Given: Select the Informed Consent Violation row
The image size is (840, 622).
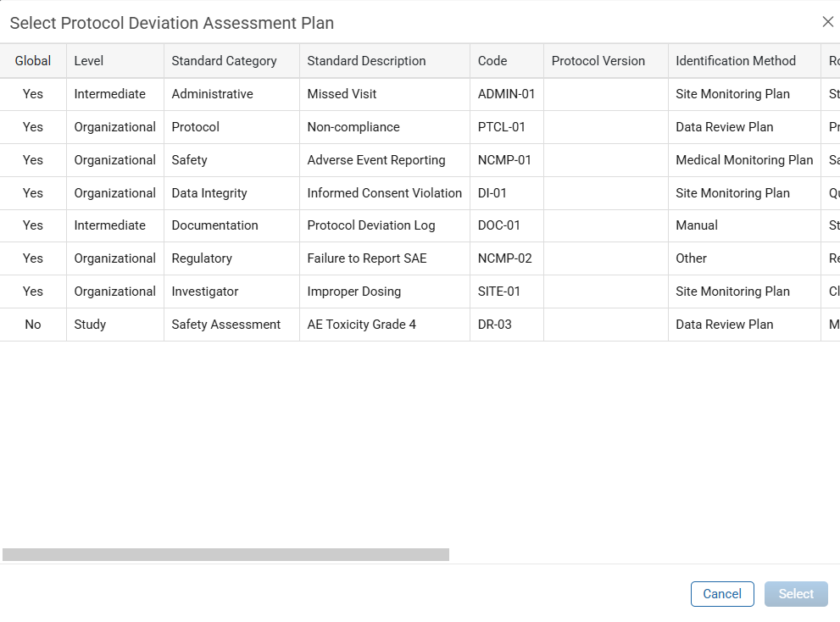Looking at the screenshot, I should pyautogui.click(x=420, y=193).
